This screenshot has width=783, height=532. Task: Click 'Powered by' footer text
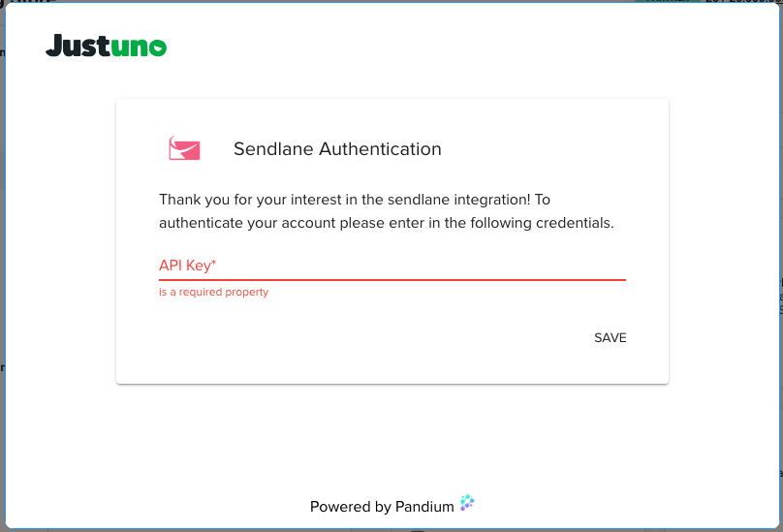coord(350,506)
